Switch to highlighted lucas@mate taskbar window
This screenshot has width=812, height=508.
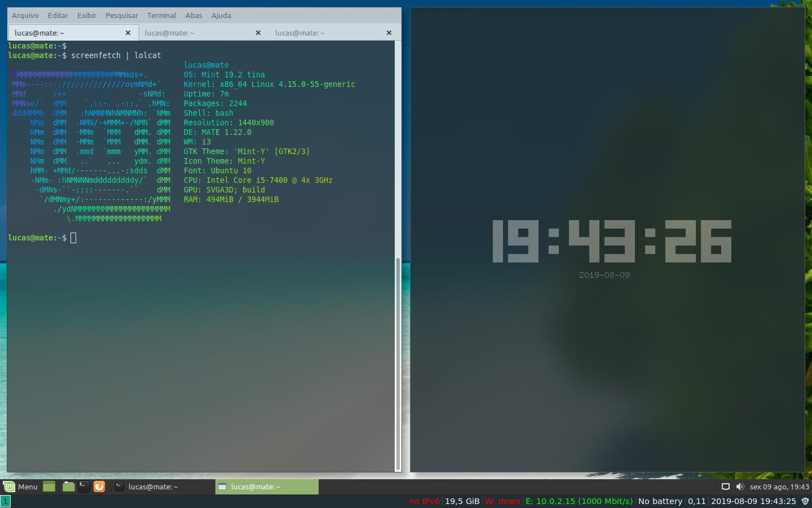[267, 487]
